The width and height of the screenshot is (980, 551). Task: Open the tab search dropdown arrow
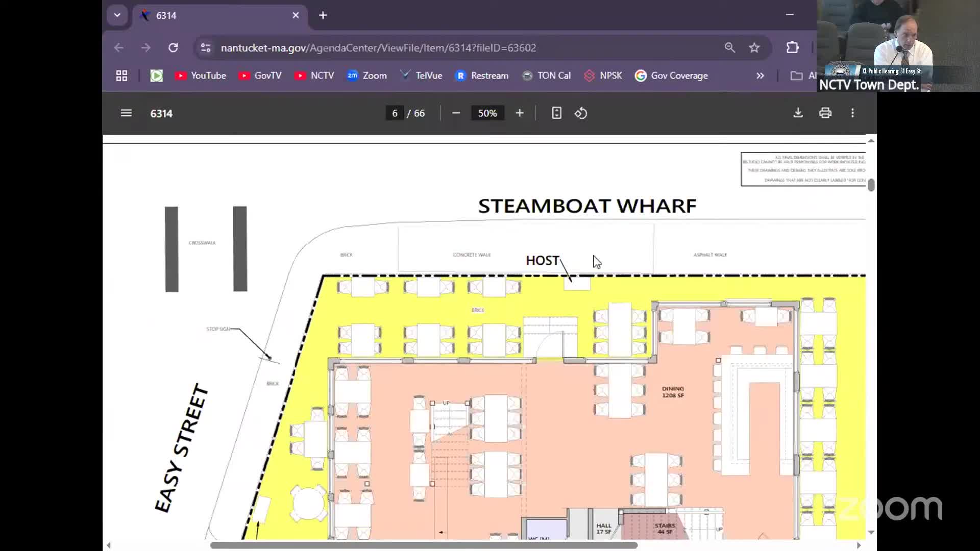[117, 15]
